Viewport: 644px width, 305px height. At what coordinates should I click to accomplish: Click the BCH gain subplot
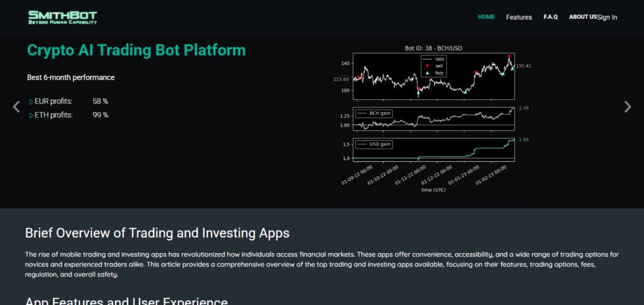(x=434, y=119)
